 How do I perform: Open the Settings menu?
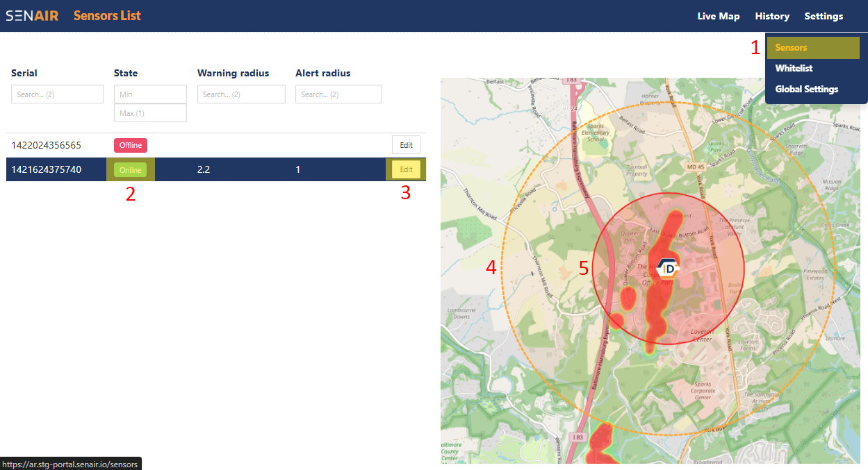pyautogui.click(x=824, y=16)
